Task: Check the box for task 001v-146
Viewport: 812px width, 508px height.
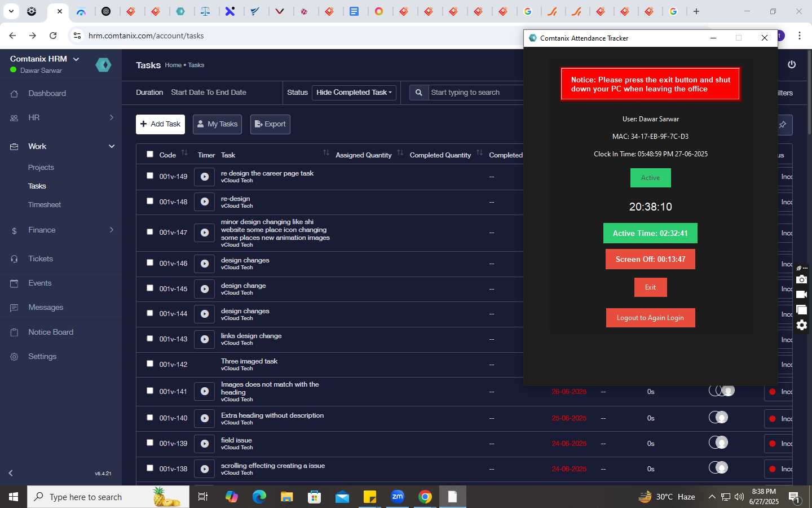Action: click(x=149, y=262)
